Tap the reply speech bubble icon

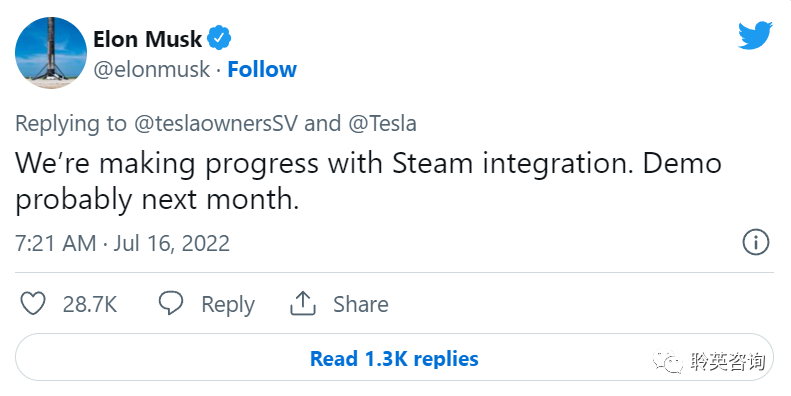[x=171, y=304]
